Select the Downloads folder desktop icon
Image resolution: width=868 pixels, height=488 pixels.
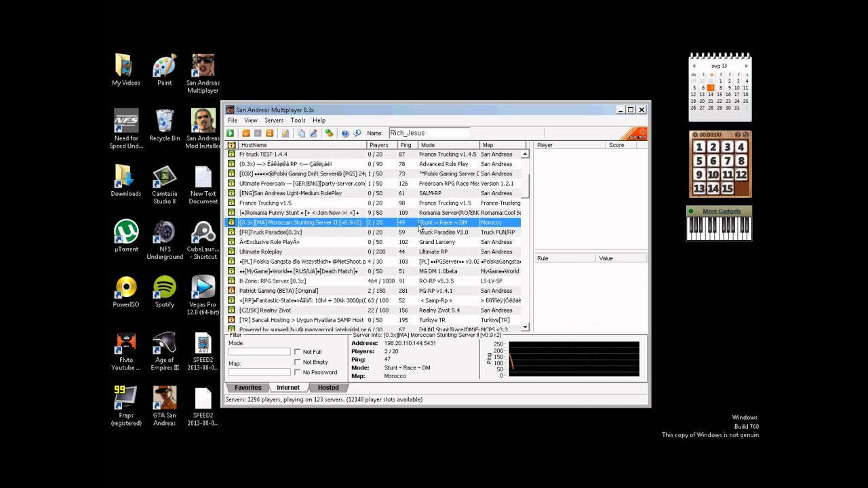click(x=126, y=181)
